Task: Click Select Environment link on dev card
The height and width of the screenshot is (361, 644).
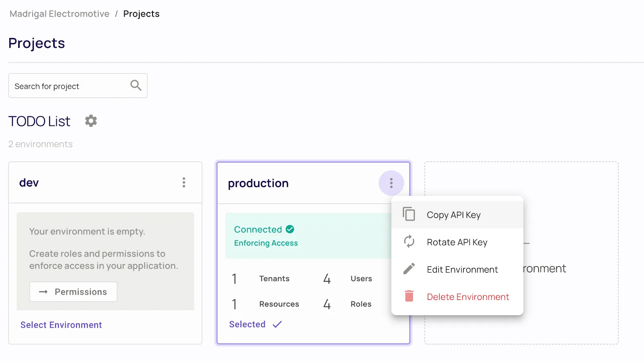Action: pos(61,325)
